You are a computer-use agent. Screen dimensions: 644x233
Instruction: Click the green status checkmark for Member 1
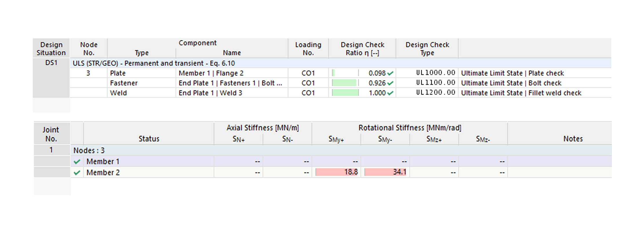[x=77, y=162]
